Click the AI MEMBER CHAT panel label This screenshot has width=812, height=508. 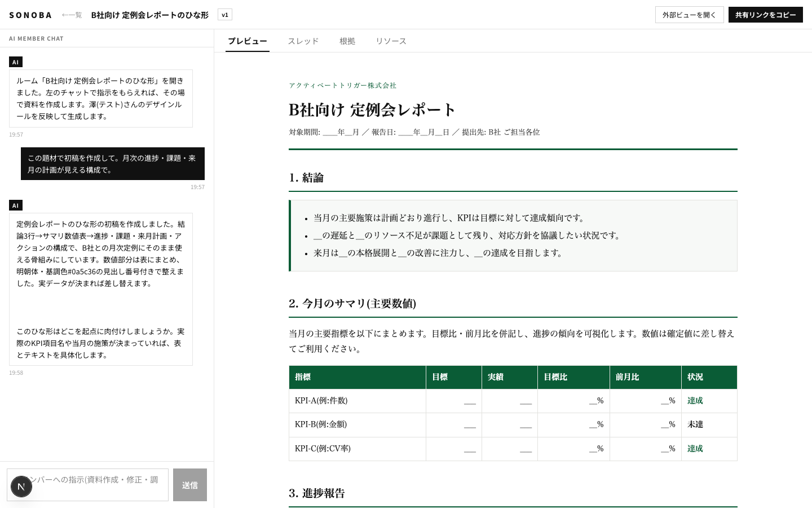click(36, 38)
